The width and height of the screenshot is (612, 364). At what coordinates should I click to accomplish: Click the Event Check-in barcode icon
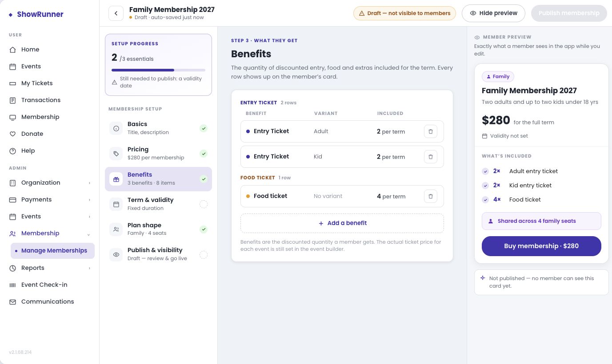click(13, 285)
